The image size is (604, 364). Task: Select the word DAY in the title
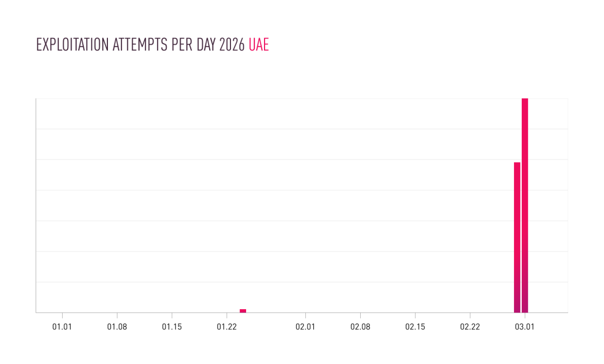(x=206, y=45)
